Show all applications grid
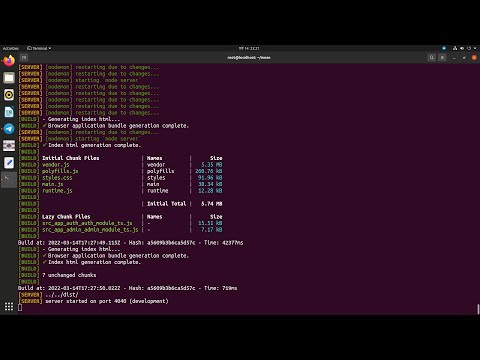 (9, 306)
